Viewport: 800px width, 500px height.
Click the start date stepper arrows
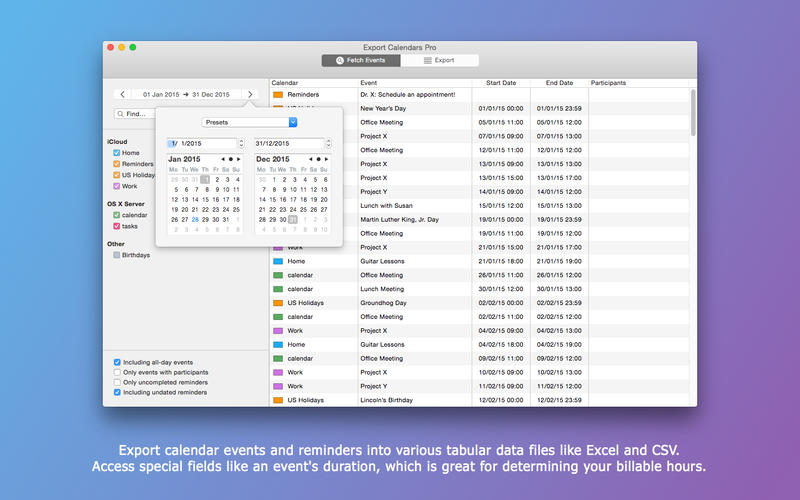pos(241,144)
